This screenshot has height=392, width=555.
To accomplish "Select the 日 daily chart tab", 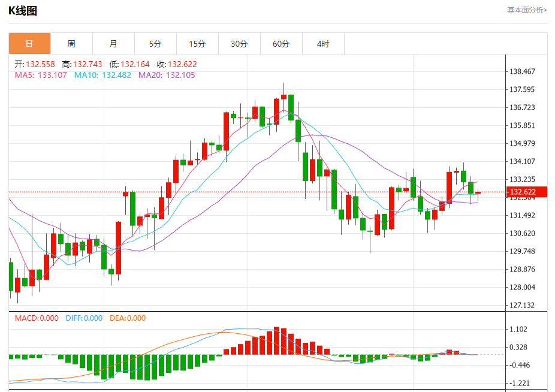I will pyautogui.click(x=30, y=44).
